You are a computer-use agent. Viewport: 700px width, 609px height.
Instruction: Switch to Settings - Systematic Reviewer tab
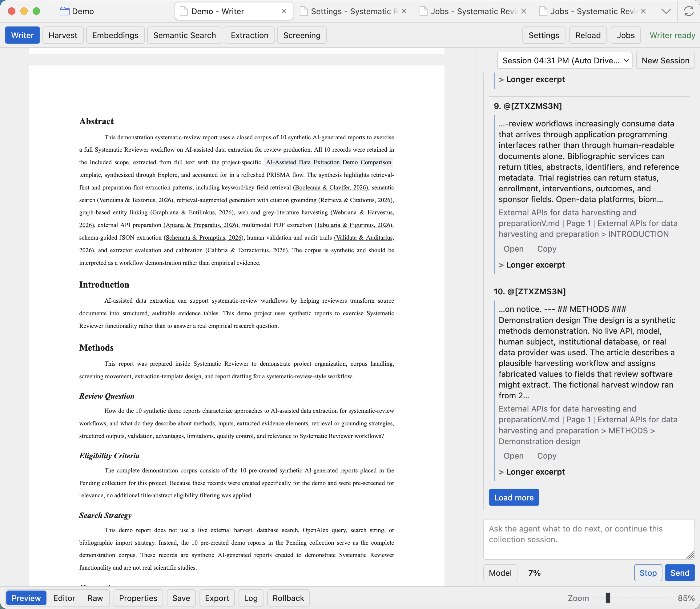[354, 11]
